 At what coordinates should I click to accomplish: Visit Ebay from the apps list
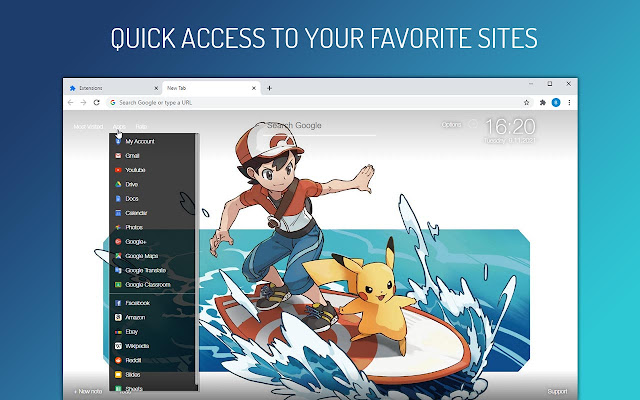127,331
